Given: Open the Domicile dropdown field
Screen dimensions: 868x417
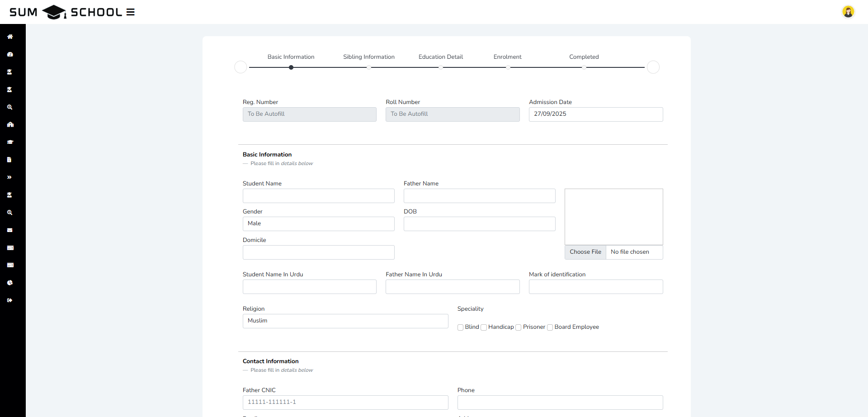Looking at the screenshot, I should 318,252.
